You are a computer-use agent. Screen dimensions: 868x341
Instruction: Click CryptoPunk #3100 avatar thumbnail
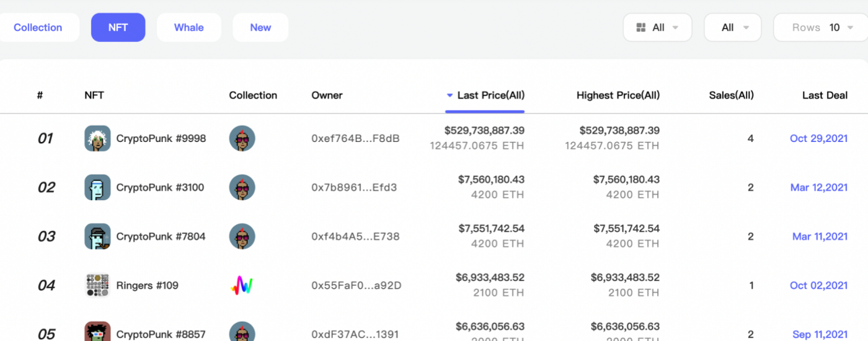[97, 187]
